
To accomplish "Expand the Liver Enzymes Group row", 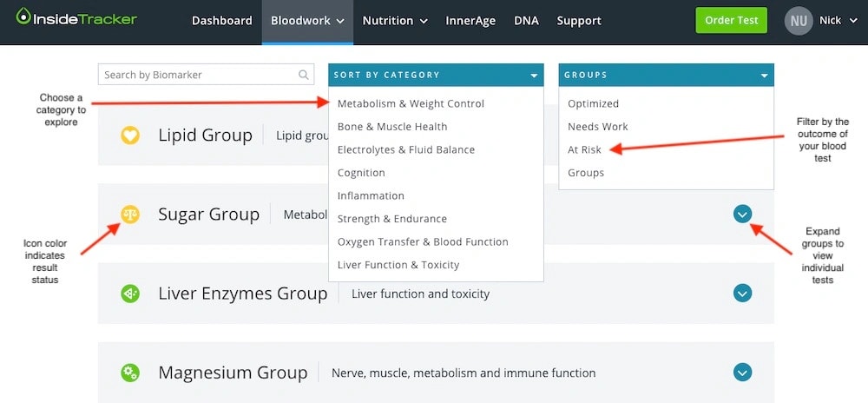I will click(x=742, y=293).
